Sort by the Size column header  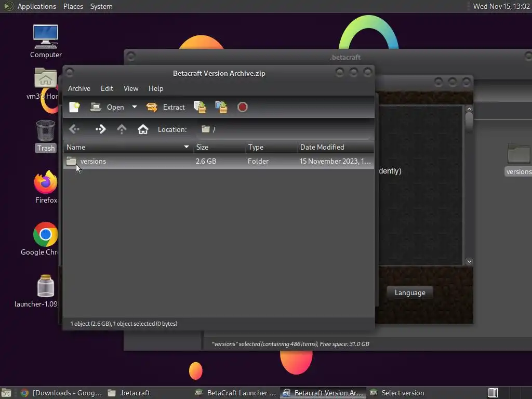pos(219,147)
